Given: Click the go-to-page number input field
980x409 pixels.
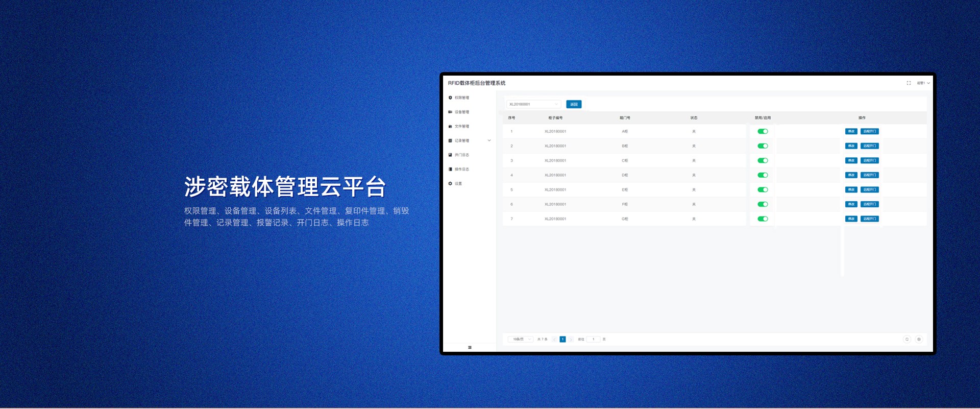Looking at the screenshot, I should click(593, 339).
